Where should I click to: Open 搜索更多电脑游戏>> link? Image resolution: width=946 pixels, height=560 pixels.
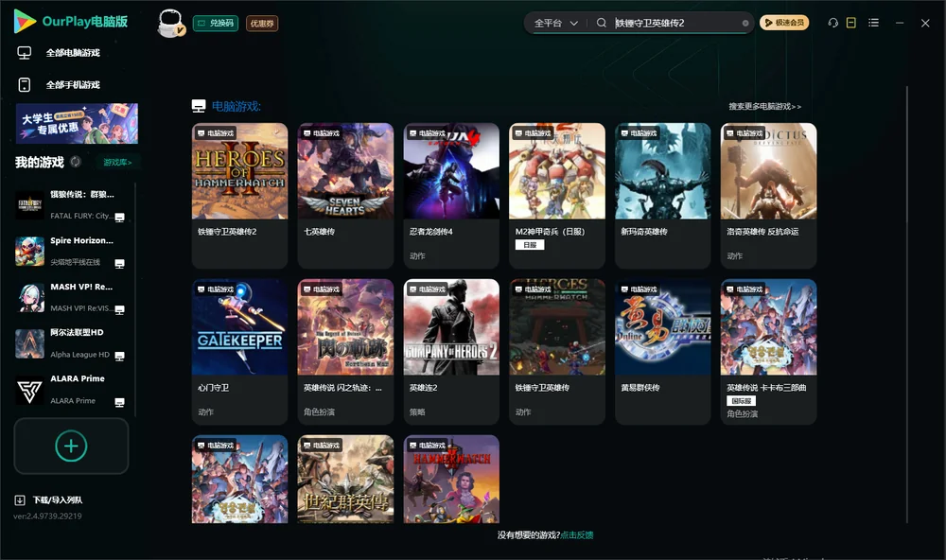pos(764,107)
